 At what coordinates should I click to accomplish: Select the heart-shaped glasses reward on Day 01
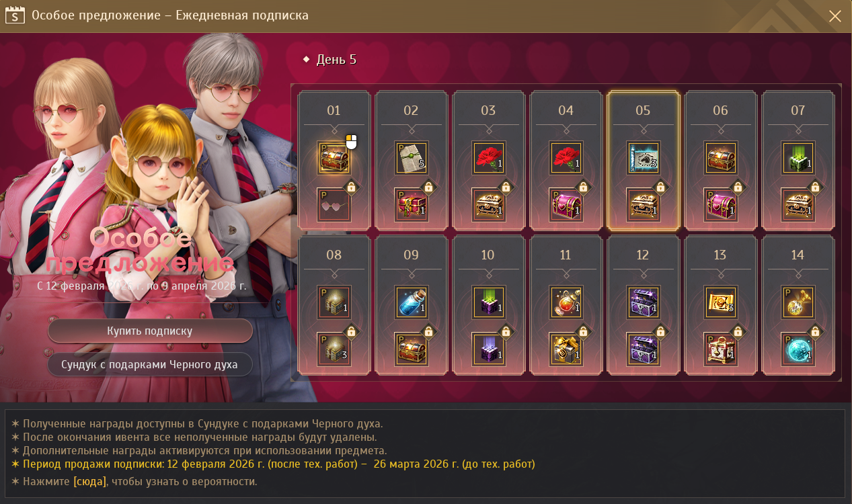334,204
